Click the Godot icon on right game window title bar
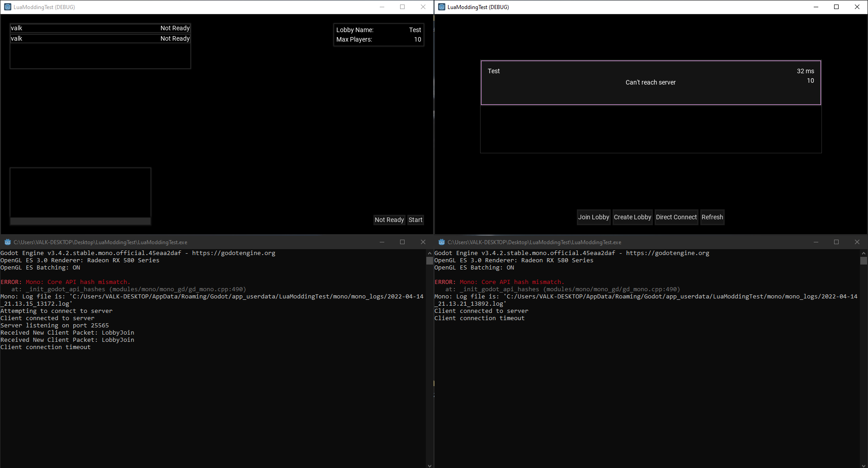Screen dimensions: 868x468 tap(441, 7)
